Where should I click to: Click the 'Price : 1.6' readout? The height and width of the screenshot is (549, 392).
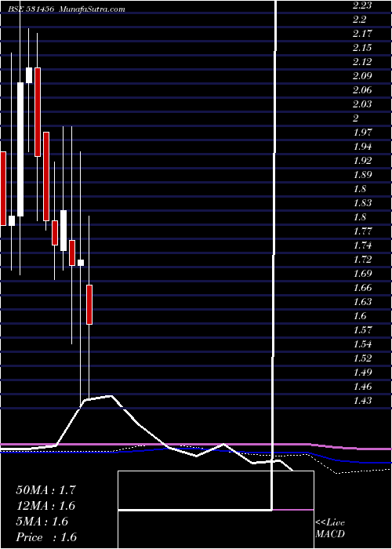(46, 537)
